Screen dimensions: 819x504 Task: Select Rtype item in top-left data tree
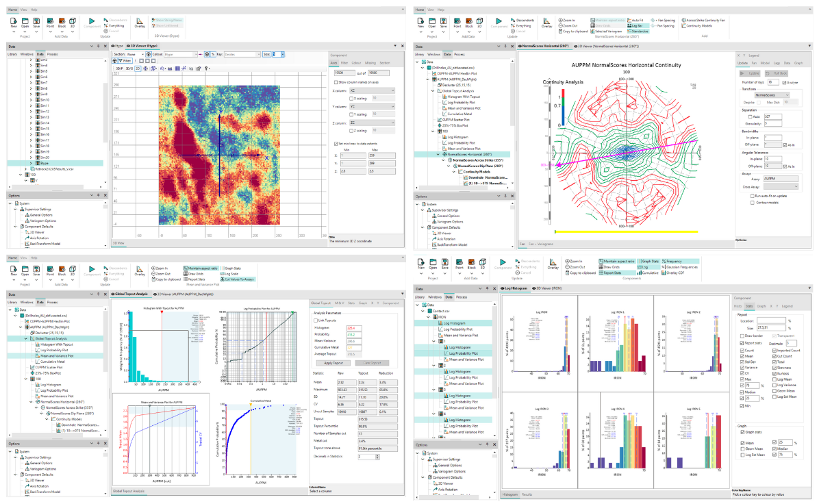(x=45, y=164)
